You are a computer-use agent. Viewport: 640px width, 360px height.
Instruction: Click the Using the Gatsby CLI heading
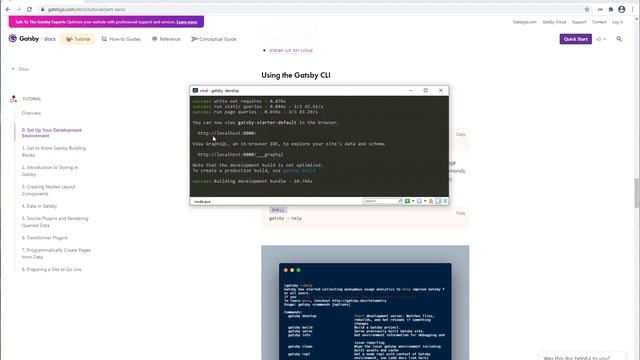coord(296,75)
